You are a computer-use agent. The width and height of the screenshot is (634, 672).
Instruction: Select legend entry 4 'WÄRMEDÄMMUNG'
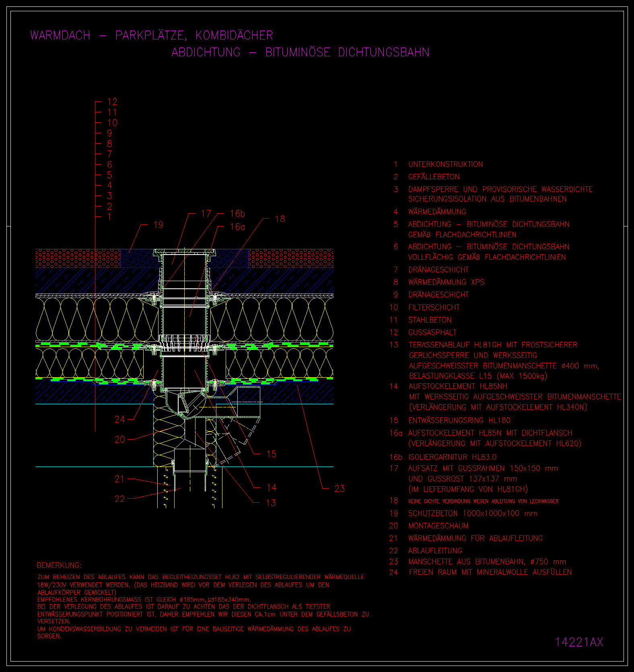[437, 212]
